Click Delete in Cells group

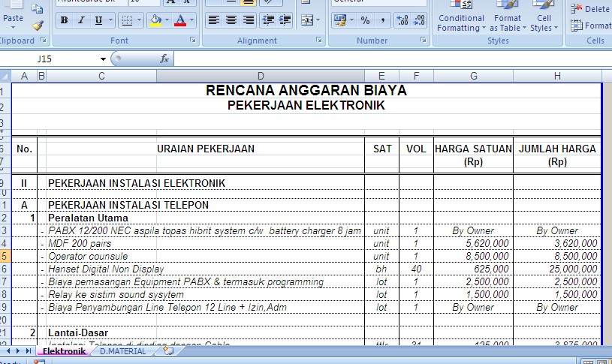(x=590, y=8)
